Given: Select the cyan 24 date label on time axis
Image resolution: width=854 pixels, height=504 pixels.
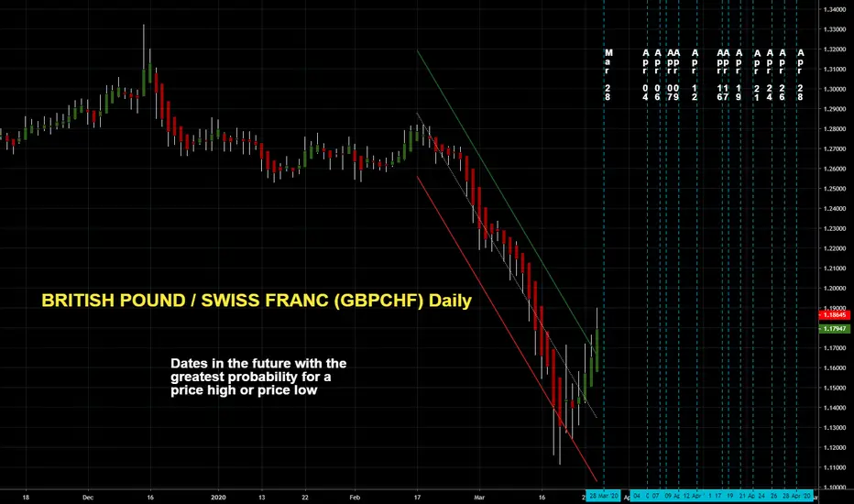Looking at the screenshot, I should [x=761, y=496].
